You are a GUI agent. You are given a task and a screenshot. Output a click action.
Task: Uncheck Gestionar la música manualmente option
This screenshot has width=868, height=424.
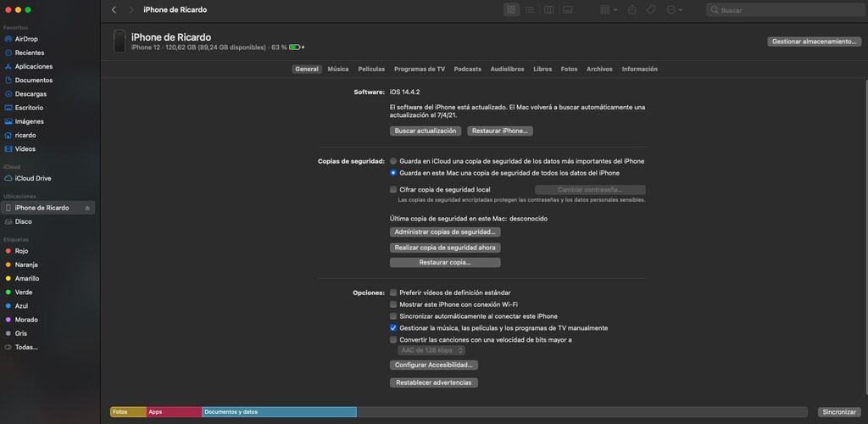pos(393,327)
